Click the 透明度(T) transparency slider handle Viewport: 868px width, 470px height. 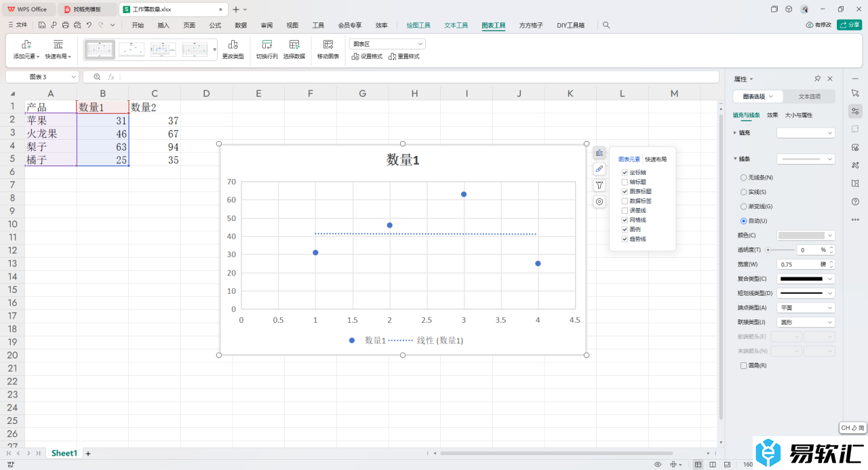point(768,250)
